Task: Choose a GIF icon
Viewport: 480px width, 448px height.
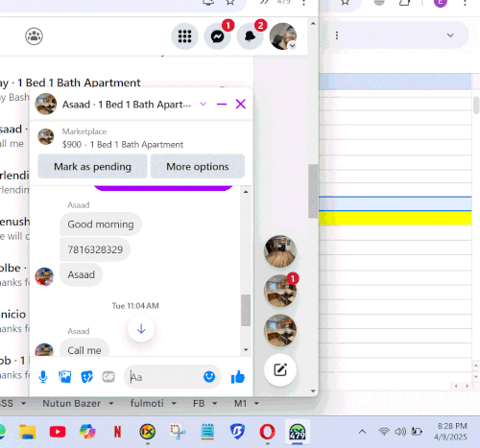Action: tap(108, 377)
